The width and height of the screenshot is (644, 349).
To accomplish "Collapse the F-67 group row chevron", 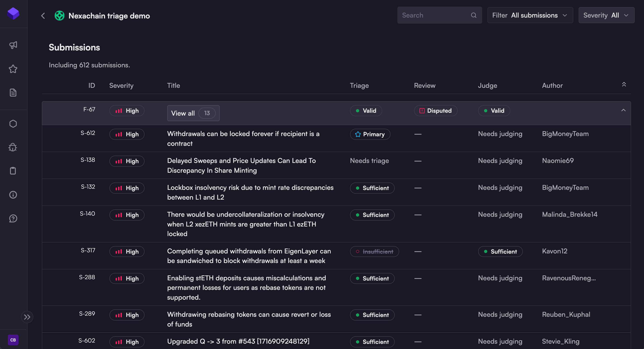I will coord(623,110).
